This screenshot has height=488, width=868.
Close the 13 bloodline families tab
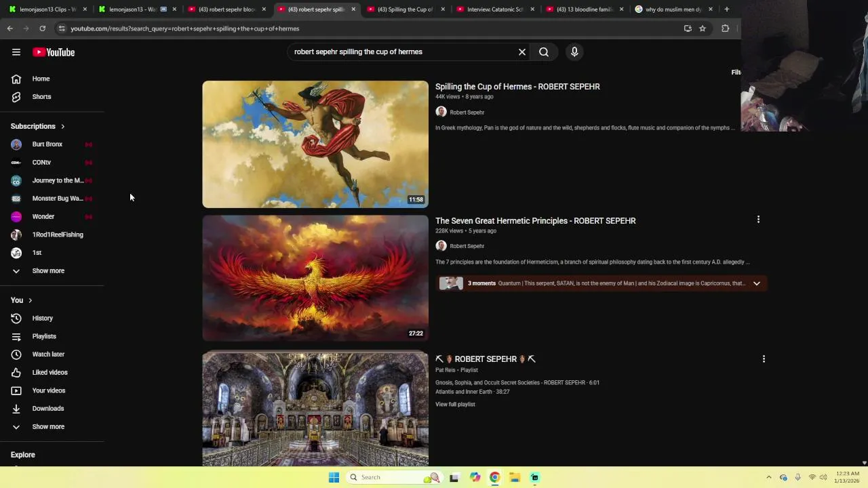pos(621,9)
